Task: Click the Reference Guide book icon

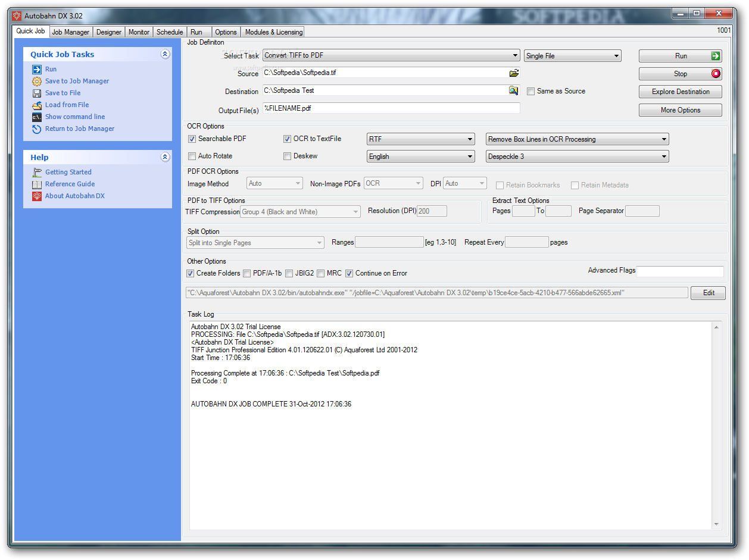Action: tap(36, 184)
